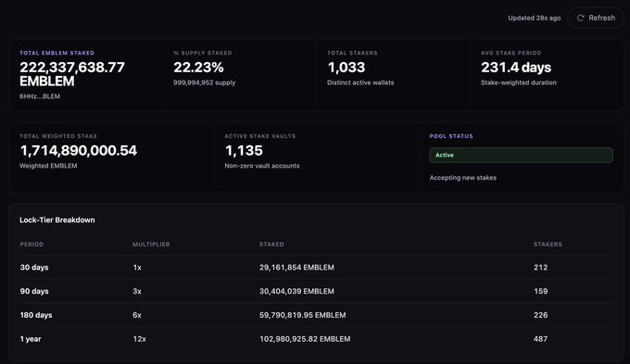630x364 pixels.
Task: Click the 1x multiplier cell
Action: click(x=137, y=268)
